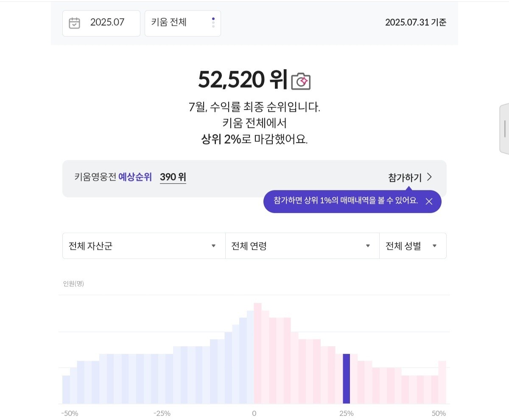Close the purple tooltip with the X icon

coord(429,202)
